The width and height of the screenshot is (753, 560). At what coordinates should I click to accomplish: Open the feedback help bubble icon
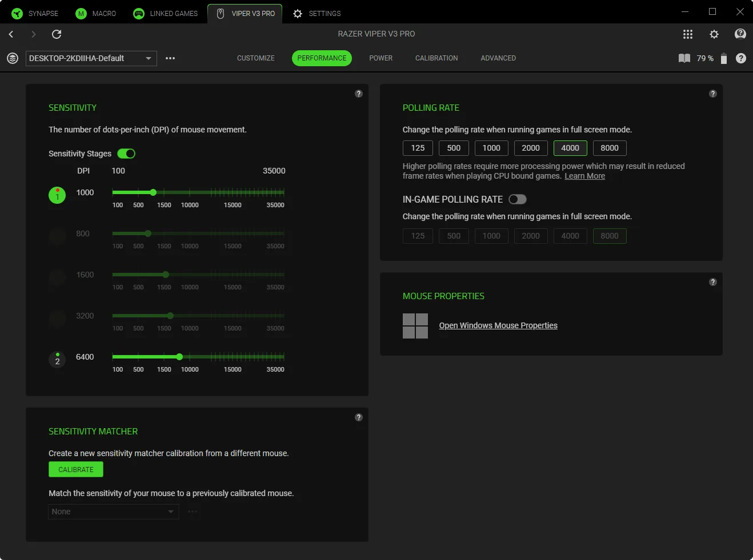click(x=740, y=34)
